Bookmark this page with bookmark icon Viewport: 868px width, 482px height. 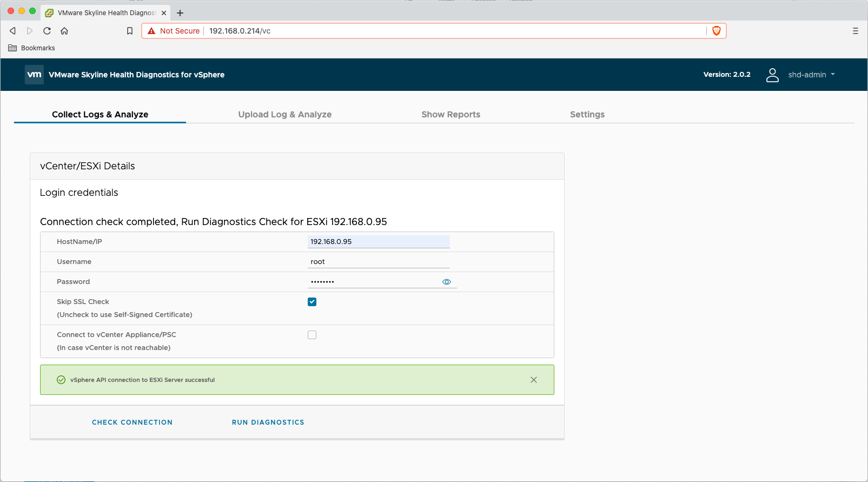point(130,31)
